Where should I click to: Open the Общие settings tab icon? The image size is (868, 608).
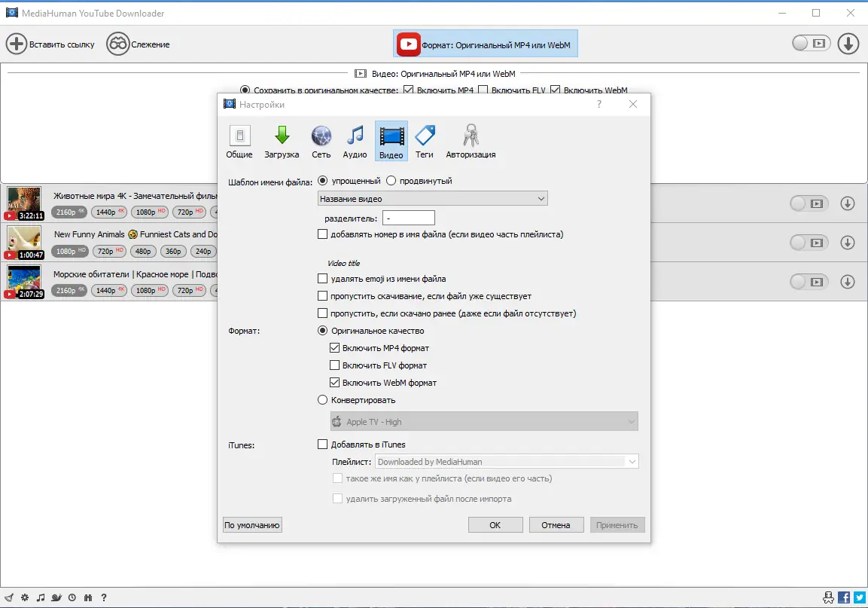click(239, 140)
